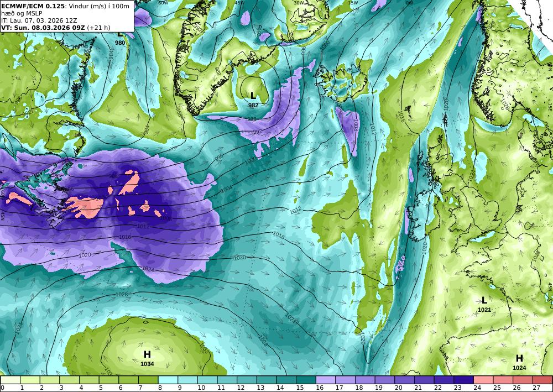Click the light cyan swatch between 8 and 9
This screenshot has width=553, height=392.
[168, 380]
